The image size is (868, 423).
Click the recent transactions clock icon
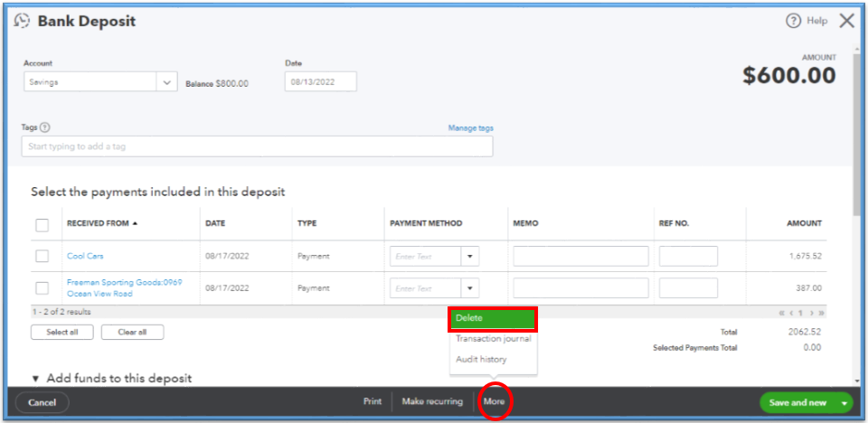(x=22, y=21)
